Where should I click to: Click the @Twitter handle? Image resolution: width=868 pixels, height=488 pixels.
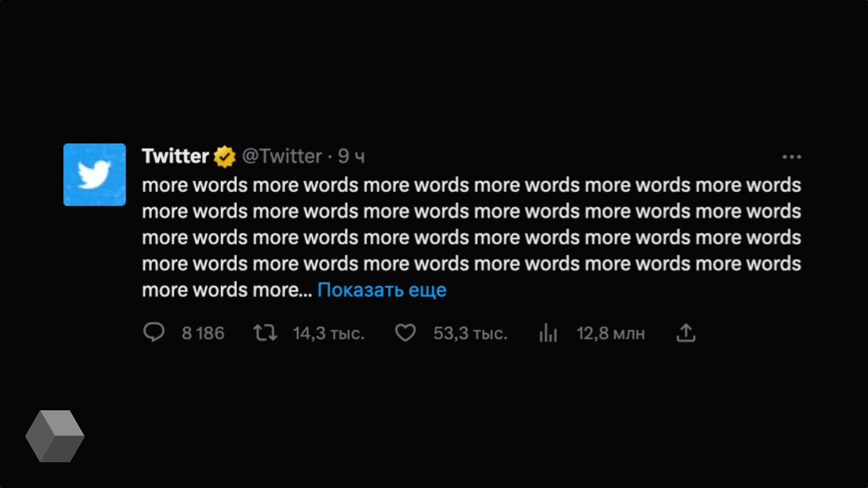[x=283, y=156]
